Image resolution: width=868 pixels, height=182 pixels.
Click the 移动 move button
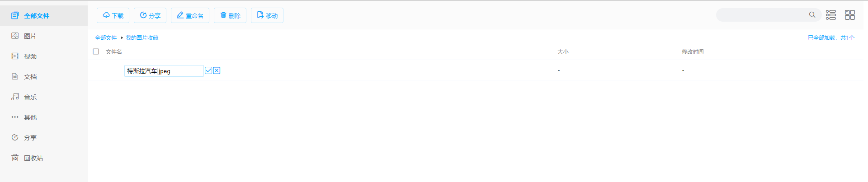[267, 15]
